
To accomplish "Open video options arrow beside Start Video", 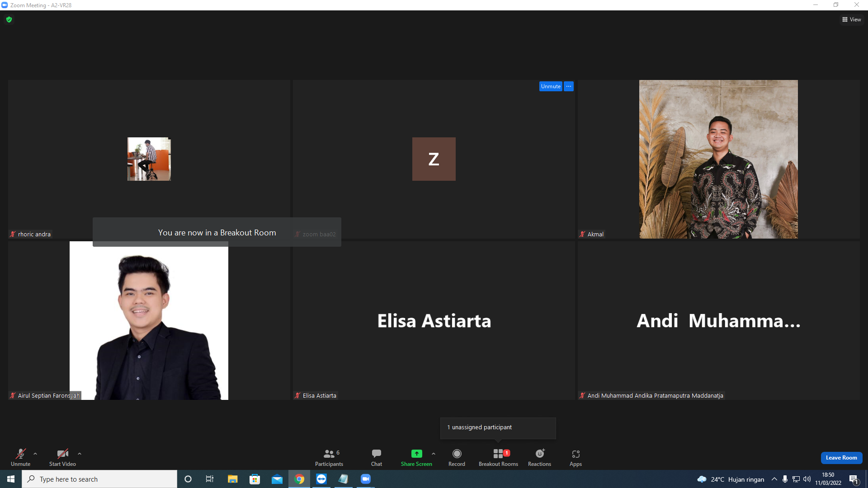I will 80,454.
